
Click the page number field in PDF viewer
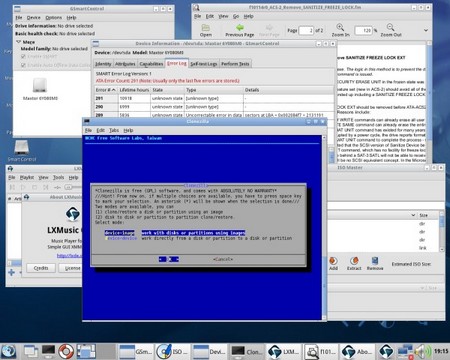coord(306,31)
